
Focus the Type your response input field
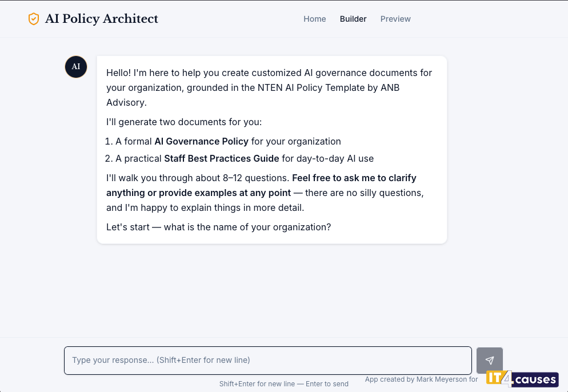(268, 361)
